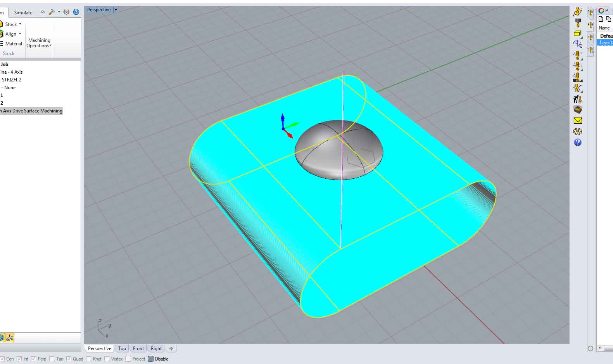Click the settings gear in ribbon header
This screenshot has width=613, height=364.
click(66, 12)
